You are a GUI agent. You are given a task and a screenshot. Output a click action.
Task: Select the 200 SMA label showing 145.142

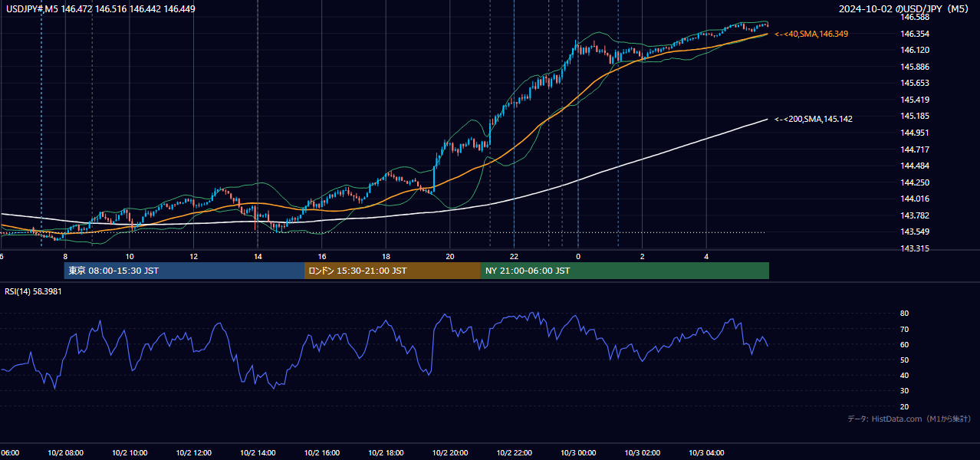[x=814, y=119]
